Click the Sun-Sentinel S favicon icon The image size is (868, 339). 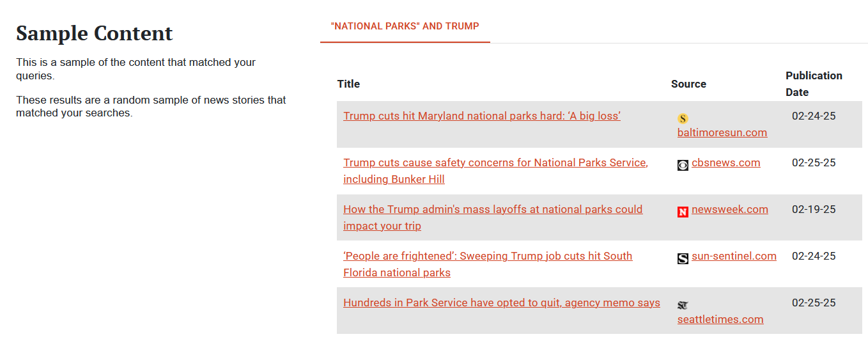pyautogui.click(x=683, y=258)
